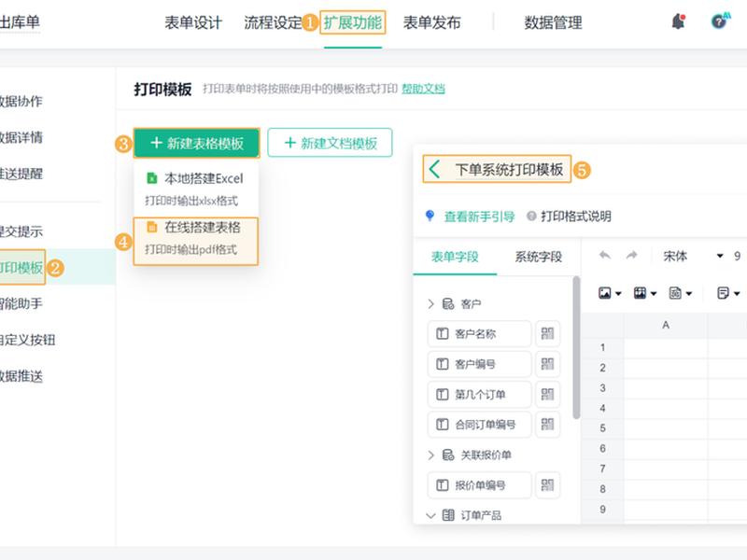Choose 本地搭建Excel menu option
Screen dimensions: 747x560
[196, 189]
